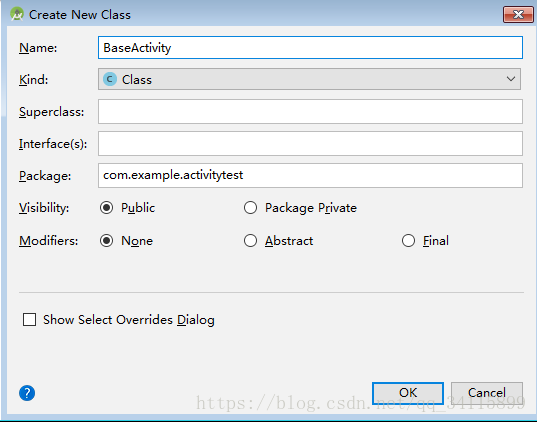This screenshot has width=537, height=423.
Task: Click OK to create the class
Action: (x=408, y=393)
